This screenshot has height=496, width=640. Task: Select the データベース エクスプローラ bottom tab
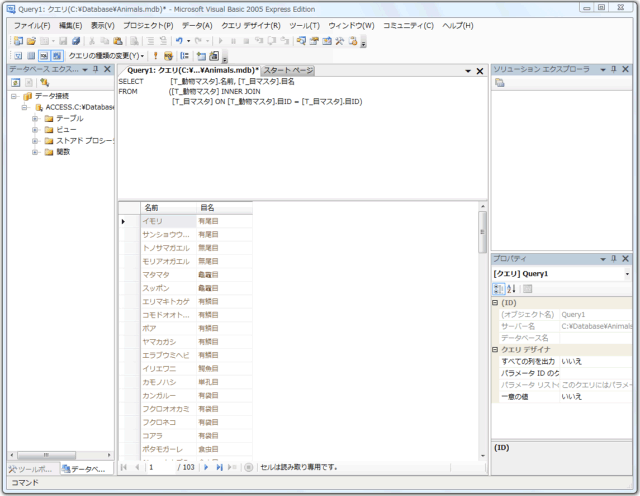click(87, 469)
